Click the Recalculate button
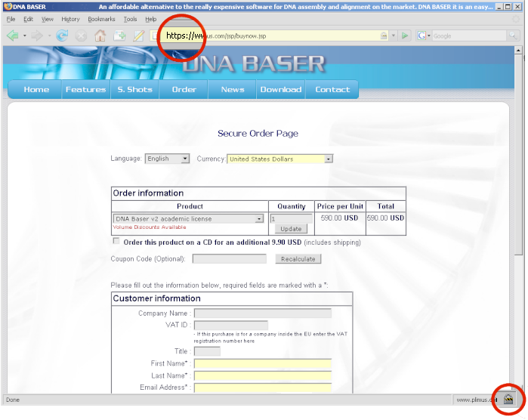 pos(298,258)
